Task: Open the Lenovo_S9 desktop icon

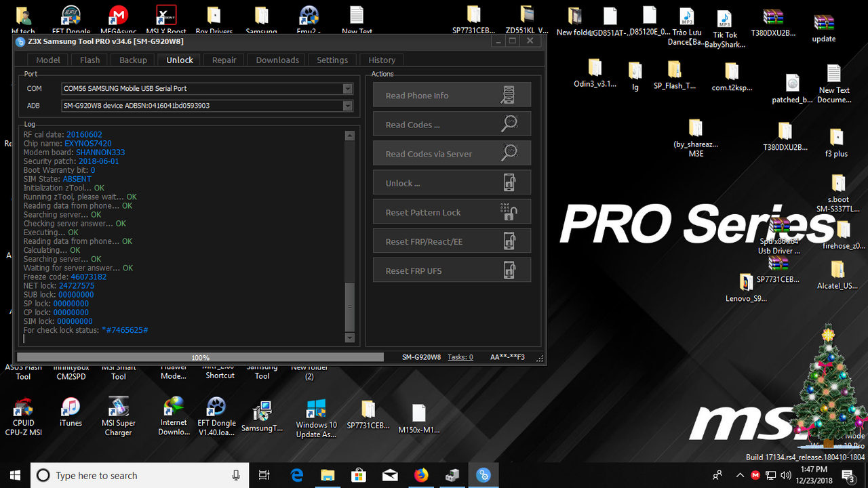Action: 746,287
